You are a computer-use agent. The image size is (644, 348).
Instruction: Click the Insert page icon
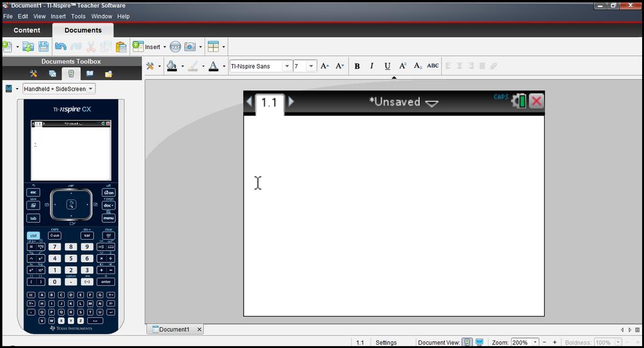point(138,47)
